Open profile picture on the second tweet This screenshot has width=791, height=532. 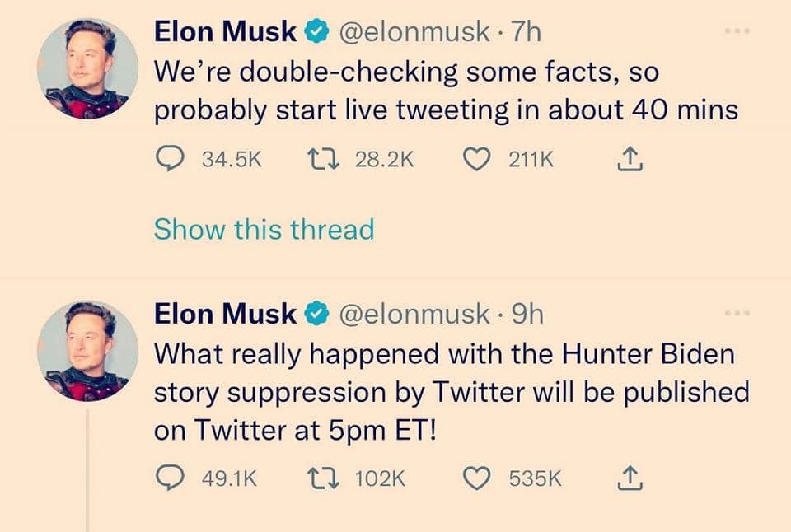tap(89, 352)
